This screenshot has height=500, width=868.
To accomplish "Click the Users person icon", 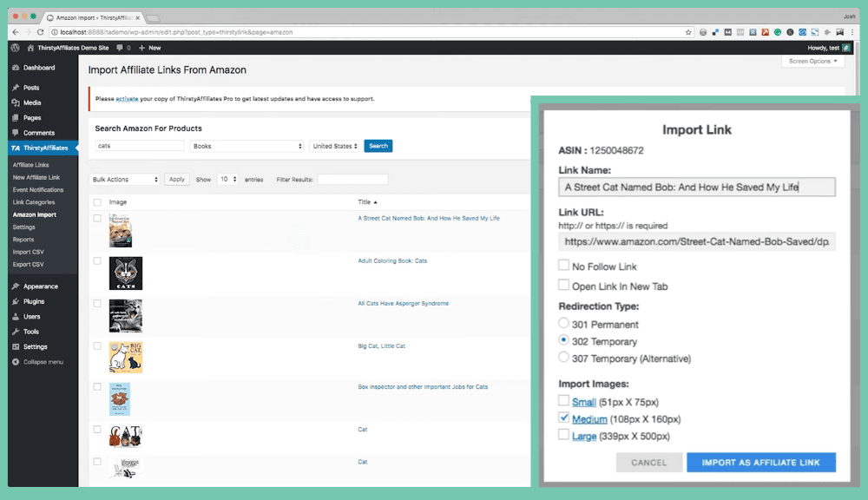I will pyautogui.click(x=16, y=317).
